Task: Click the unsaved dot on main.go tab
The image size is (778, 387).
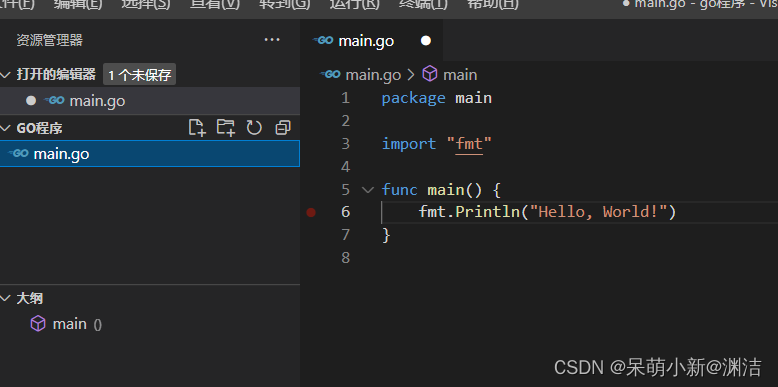Action: pos(426,41)
